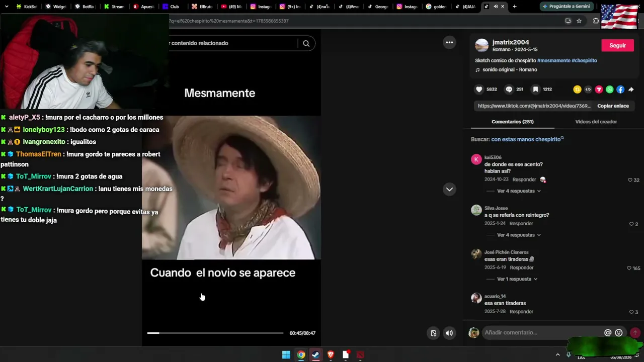Click Copiar enlace to copy link

pos(613,106)
